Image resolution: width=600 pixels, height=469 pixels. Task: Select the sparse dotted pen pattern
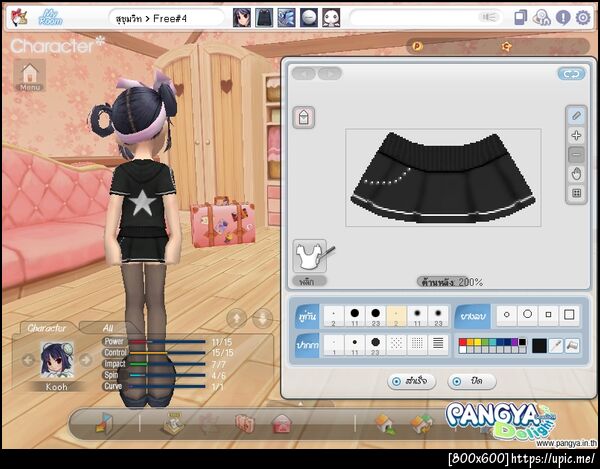pyautogui.click(x=396, y=345)
